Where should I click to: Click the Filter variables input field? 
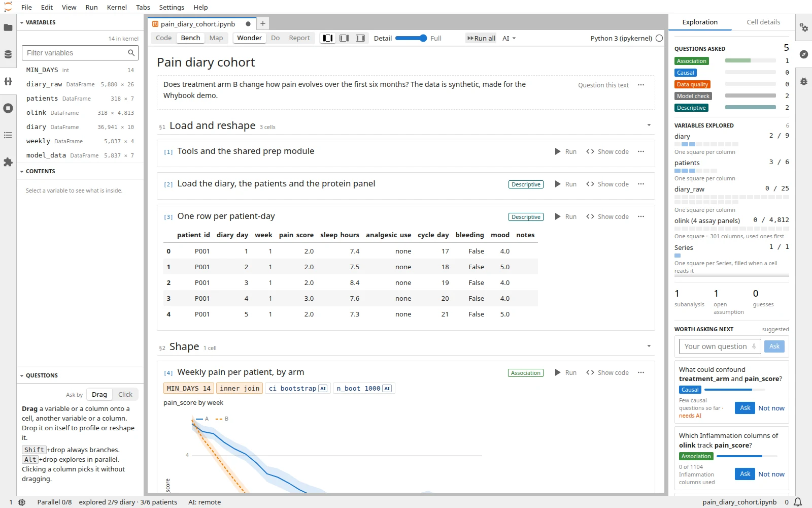(x=80, y=53)
